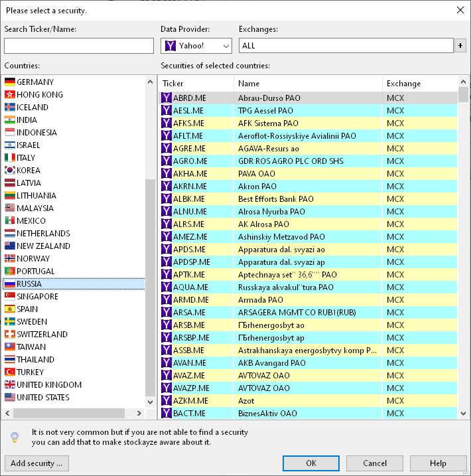The width and height of the screenshot is (471, 476).
Task: Select LITHUANIA in the countries list
Action: click(x=74, y=195)
